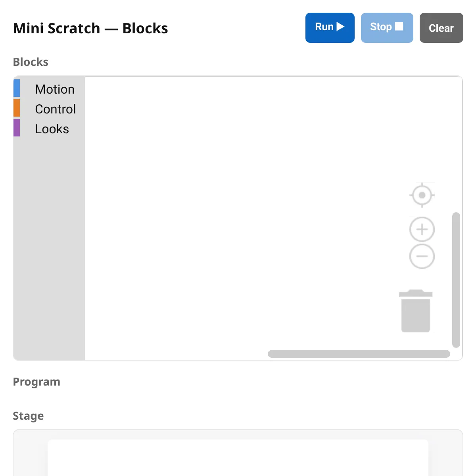Image resolution: width=476 pixels, height=476 pixels.
Task: Clear the workspace with the Clear button
Action: [441, 28]
